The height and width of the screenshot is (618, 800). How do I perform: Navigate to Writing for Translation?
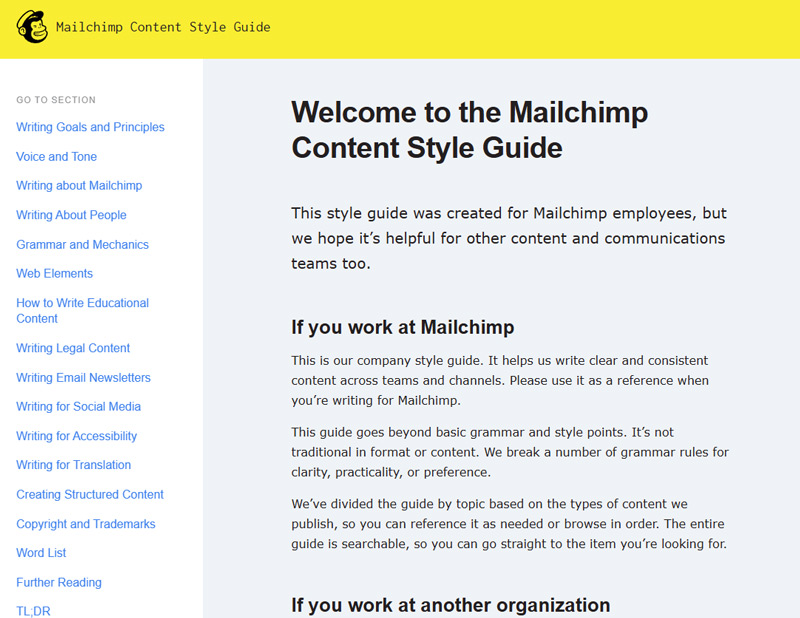coord(73,465)
